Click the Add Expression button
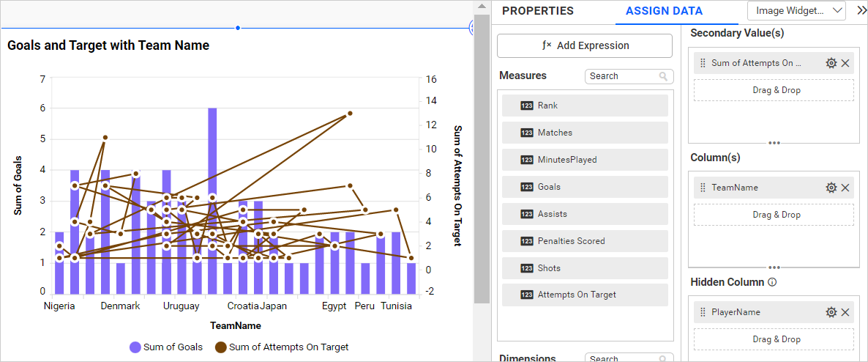 [584, 45]
